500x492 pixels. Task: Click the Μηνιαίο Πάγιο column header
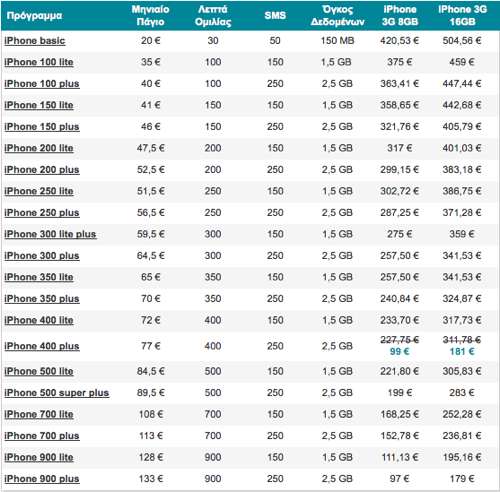pos(151,16)
